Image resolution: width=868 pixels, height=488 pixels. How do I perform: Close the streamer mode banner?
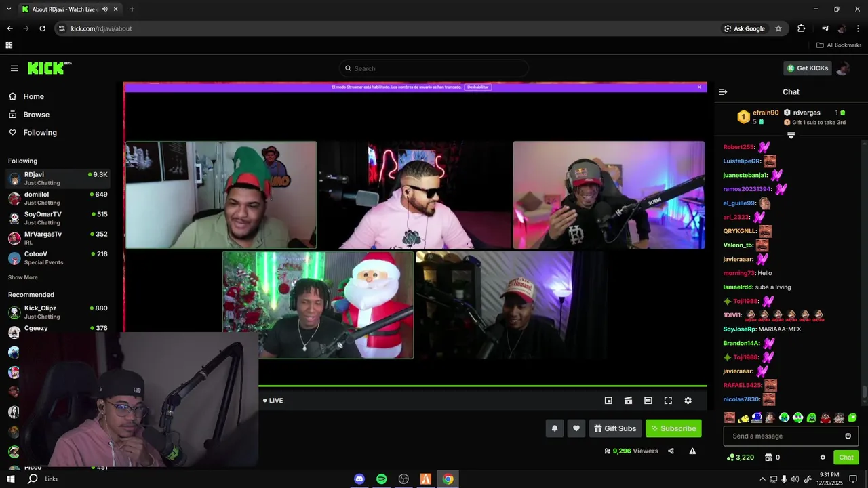pos(699,87)
